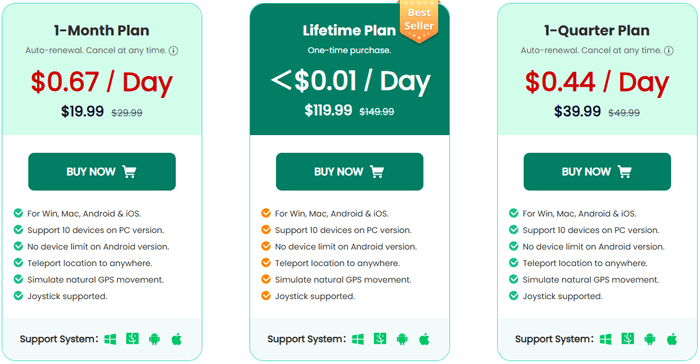Select the Lifetime Plan title
The image size is (700, 364).
click(349, 30)
